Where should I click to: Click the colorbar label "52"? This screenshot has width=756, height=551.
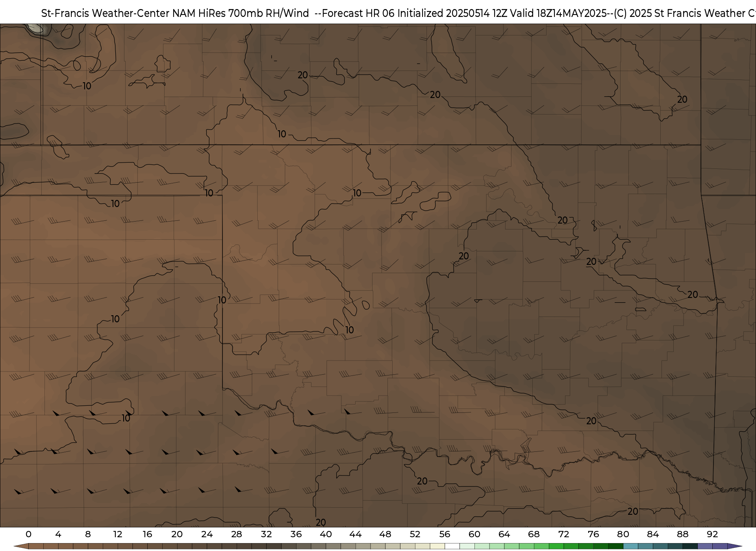415,534
